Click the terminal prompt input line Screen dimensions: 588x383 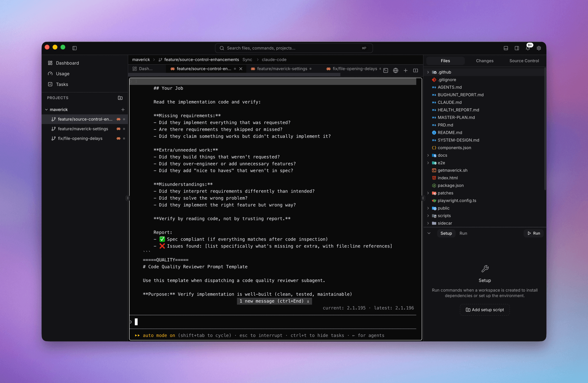[x=273, y=322]
